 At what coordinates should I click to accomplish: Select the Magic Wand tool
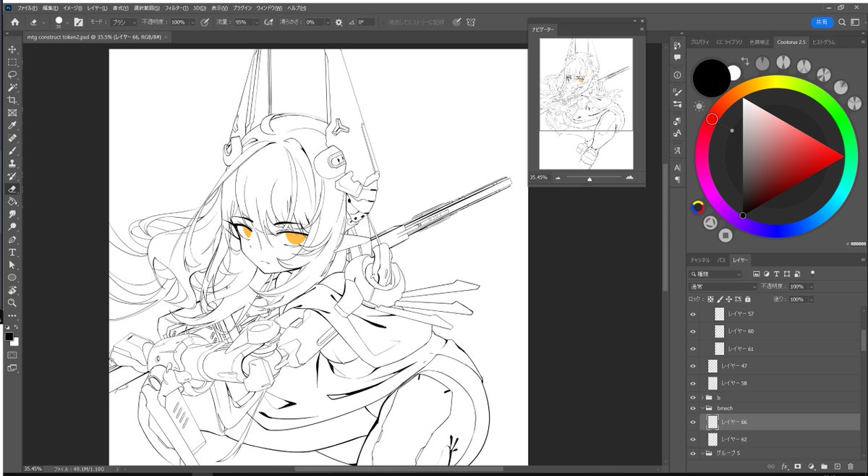pyautogui.click(x=12, y=88)
